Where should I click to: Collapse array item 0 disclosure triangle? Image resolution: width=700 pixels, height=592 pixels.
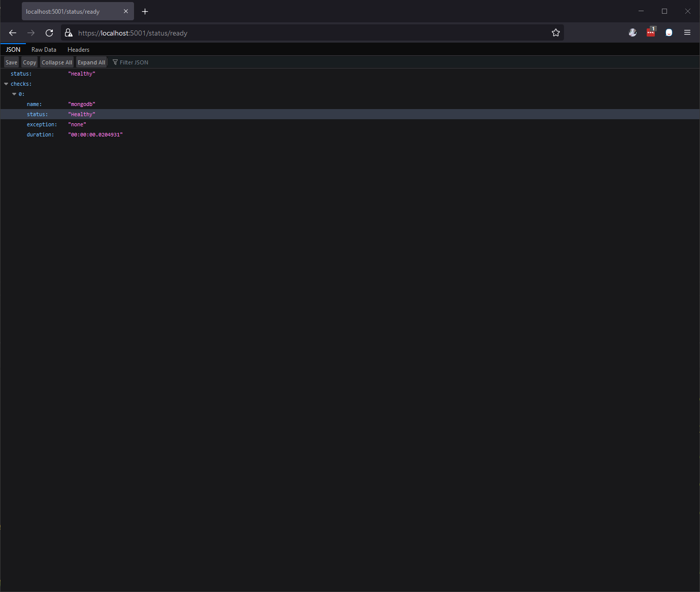(x=14, y=94)
